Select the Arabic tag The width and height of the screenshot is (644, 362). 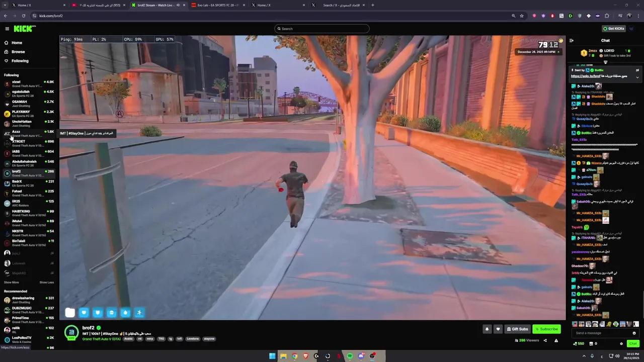(x=129, y=339)
